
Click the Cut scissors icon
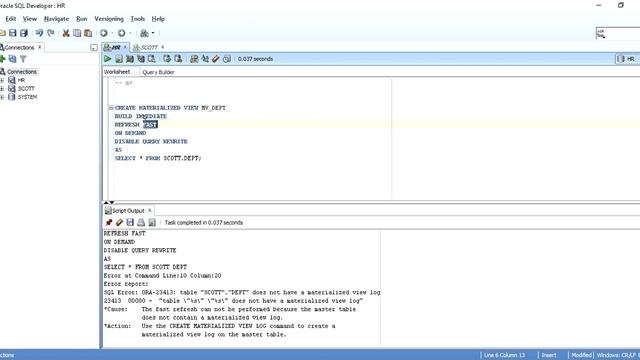click(x=66, y=33)
